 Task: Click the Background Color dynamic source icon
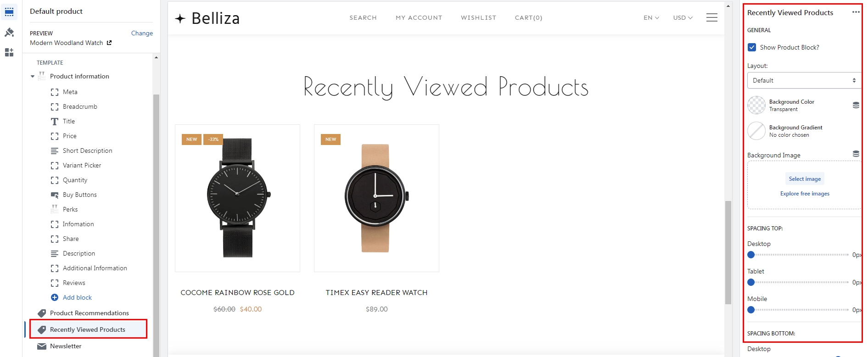point(856,105)
